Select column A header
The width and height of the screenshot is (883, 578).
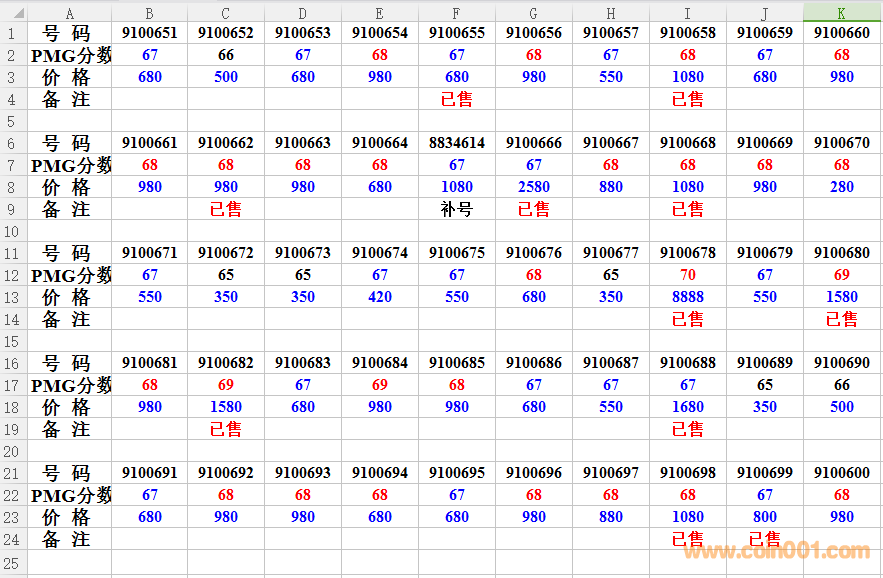pos(70,13)
